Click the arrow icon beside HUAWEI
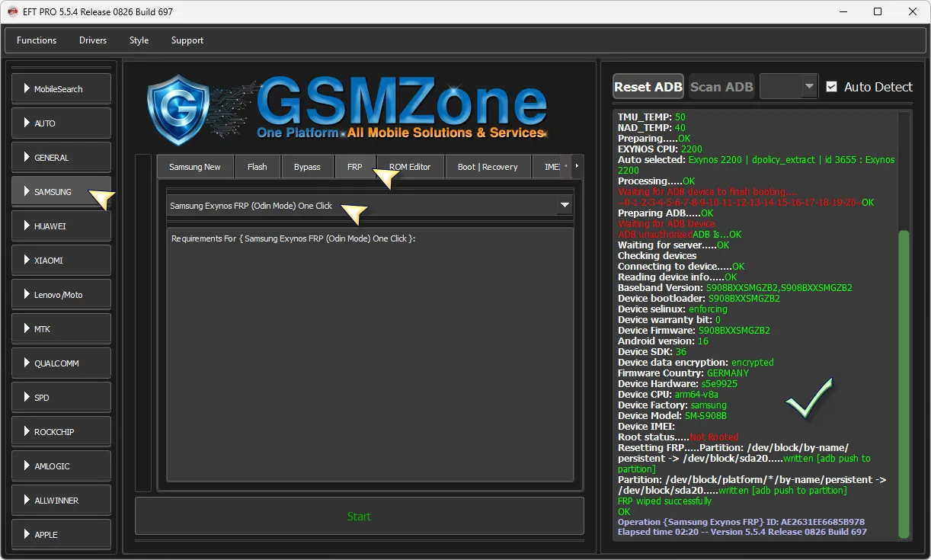The height and width of the screenshot is (560, 931). point(27,226)
